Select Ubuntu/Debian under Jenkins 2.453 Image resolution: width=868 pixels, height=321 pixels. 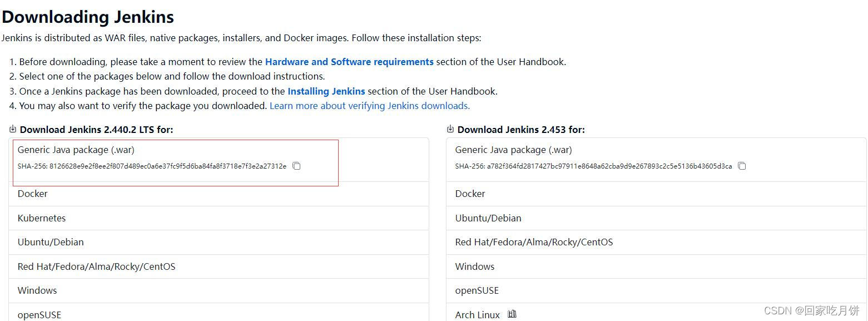point(656,218)
